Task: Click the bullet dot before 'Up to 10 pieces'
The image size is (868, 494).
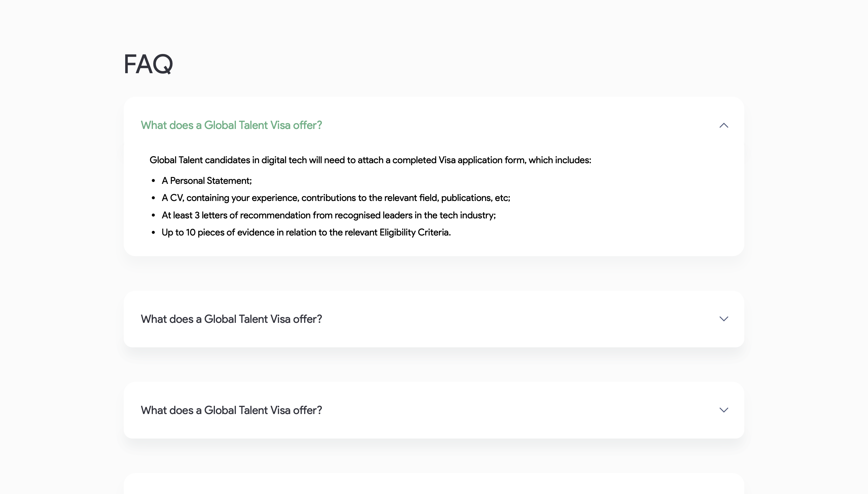Action: tap(153, 233)
